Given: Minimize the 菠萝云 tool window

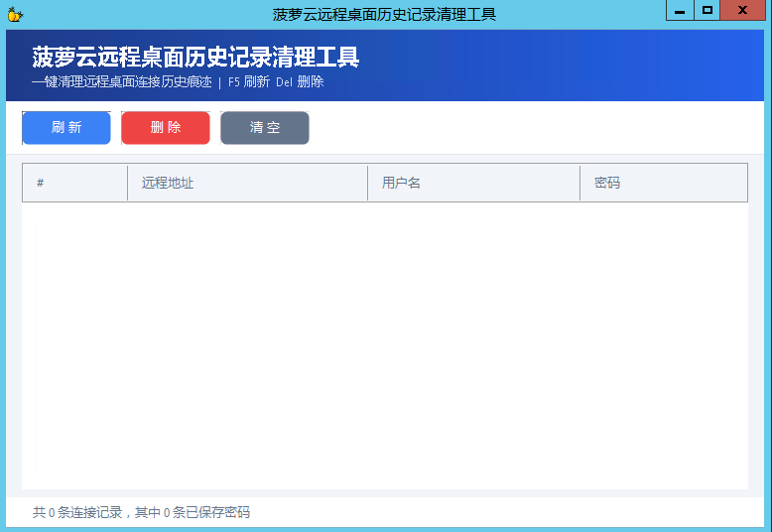Looking at the screenshot, I should pyautogui.click(x=680, y=11).
